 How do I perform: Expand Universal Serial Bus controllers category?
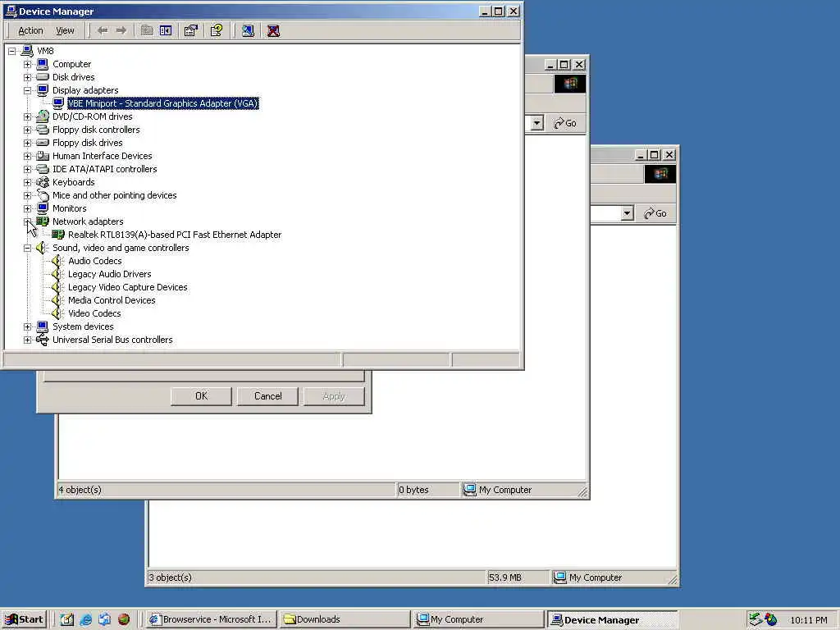pos(27,340)
